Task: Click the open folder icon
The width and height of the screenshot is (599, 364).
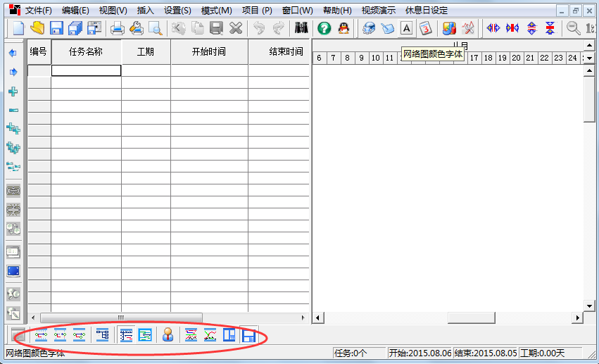Action: tap(37, 28)
